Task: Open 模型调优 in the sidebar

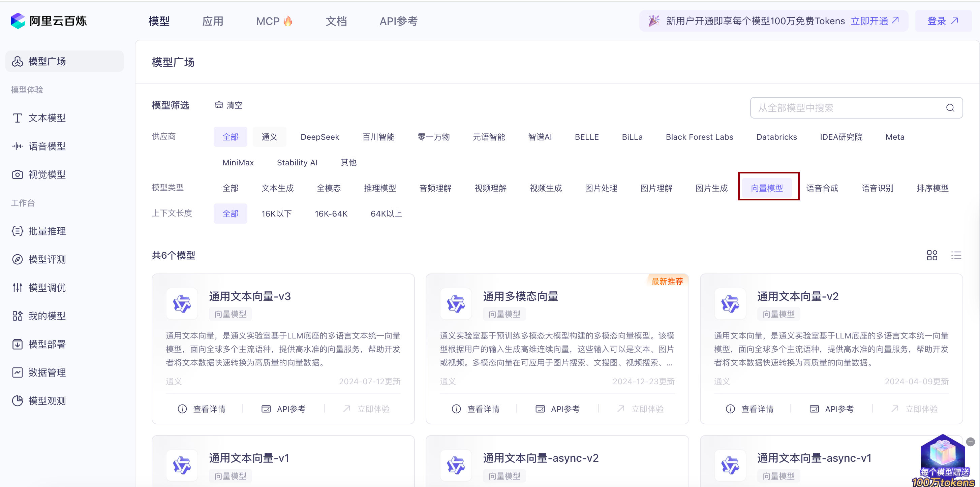Action: tap(65, 287)
